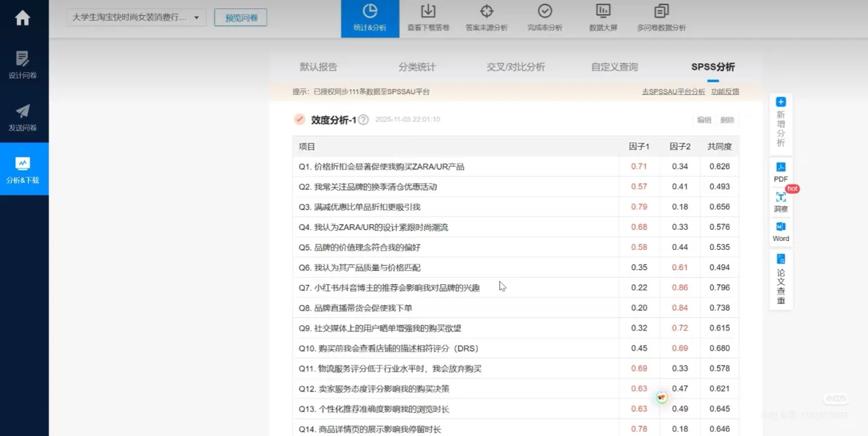Switch to the 交叉/对比分析 tab
The image size is (868, 436).
(x=515, y=67)
